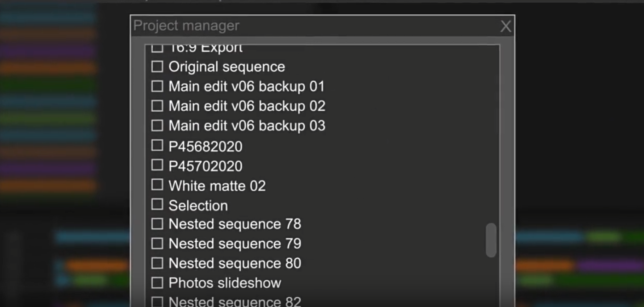Viewport: 644px width, 307px height.
Task: Tick the Main edit v06 backup 02 box
Action: pos(157,106)
